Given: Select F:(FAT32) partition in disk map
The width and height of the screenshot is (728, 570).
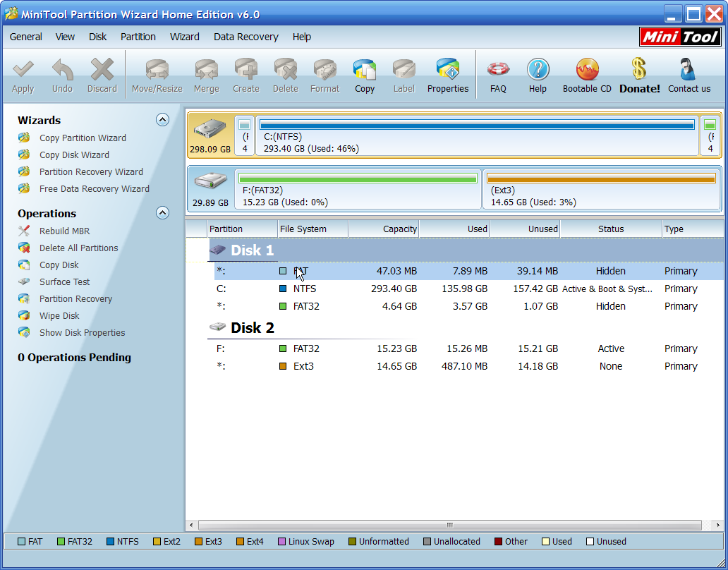Looking at the screenshot, I should tap(358, 189).
